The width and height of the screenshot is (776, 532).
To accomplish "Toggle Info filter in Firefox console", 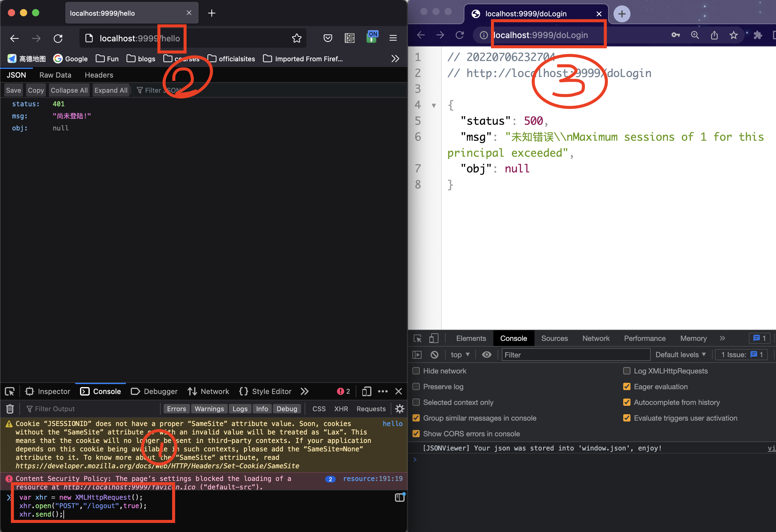I will coord(262,409).
